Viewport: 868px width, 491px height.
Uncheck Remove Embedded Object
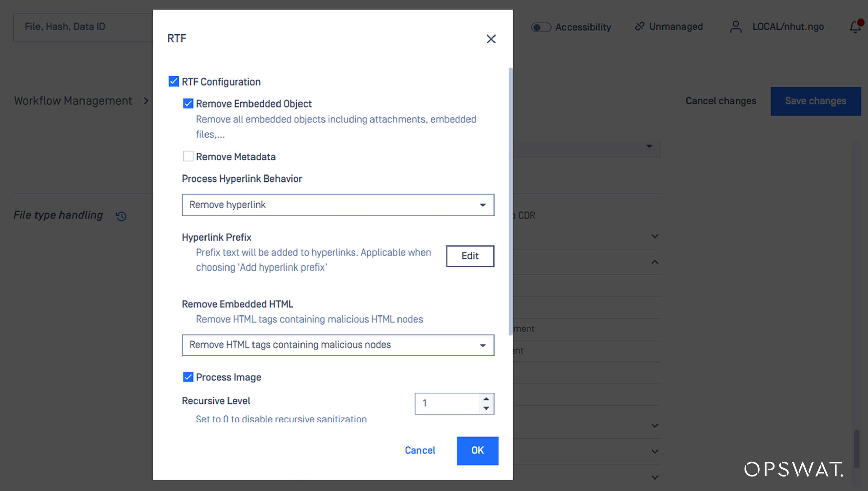(188, 103)
